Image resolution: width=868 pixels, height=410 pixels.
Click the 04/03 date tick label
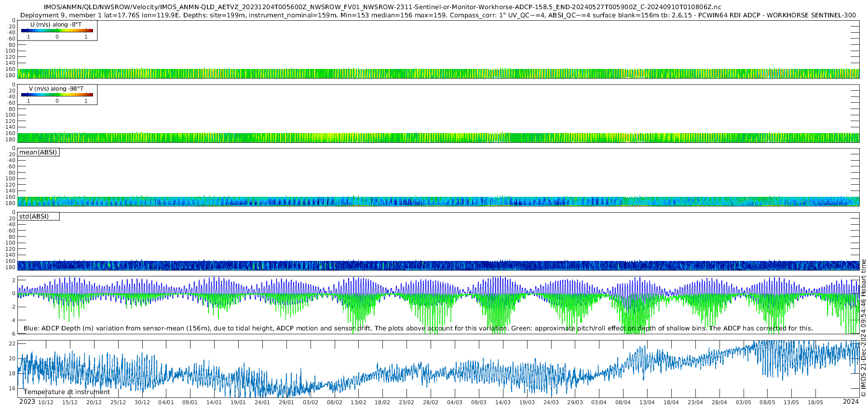click(455, 402)
